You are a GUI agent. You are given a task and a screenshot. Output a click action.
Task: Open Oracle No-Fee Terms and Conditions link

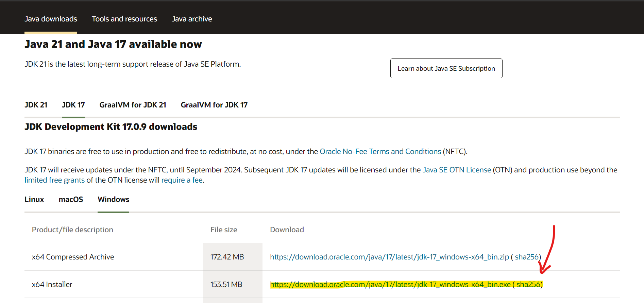tap(380, 152)
